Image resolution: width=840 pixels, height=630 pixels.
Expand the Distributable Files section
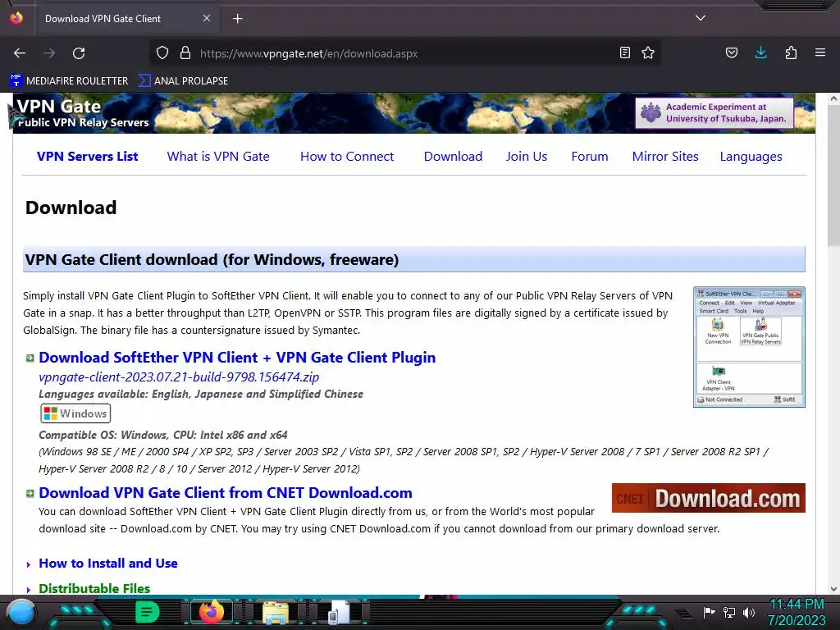pos(94,588)
